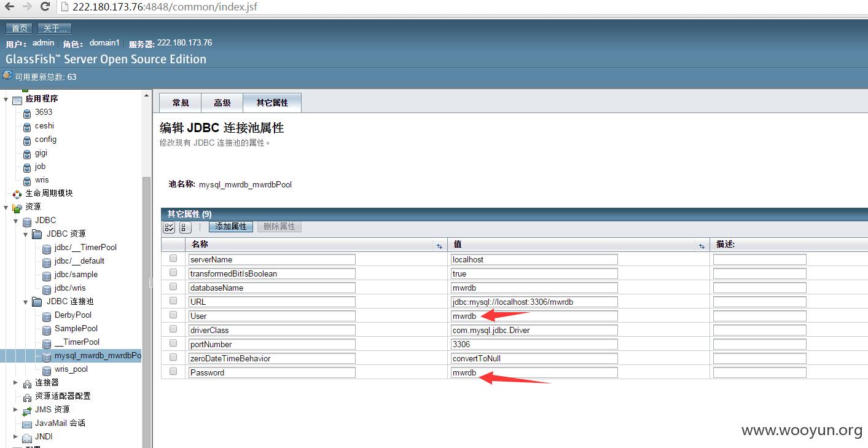The image size is (868, 448).
Task: Click the 资源 resources node icon
Action: tap(17, 208)
